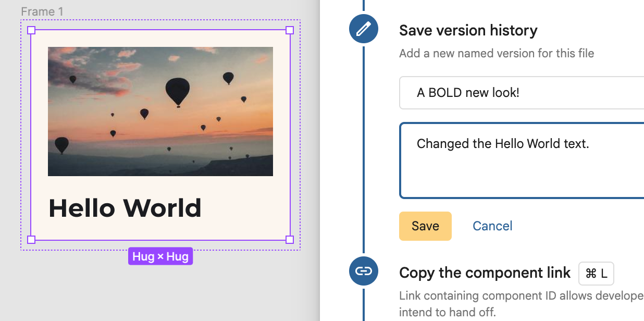This screenshot has width=644, height=321.
Task: Click the 'Hug × Hug' size badge
Action: coord(160,256)
